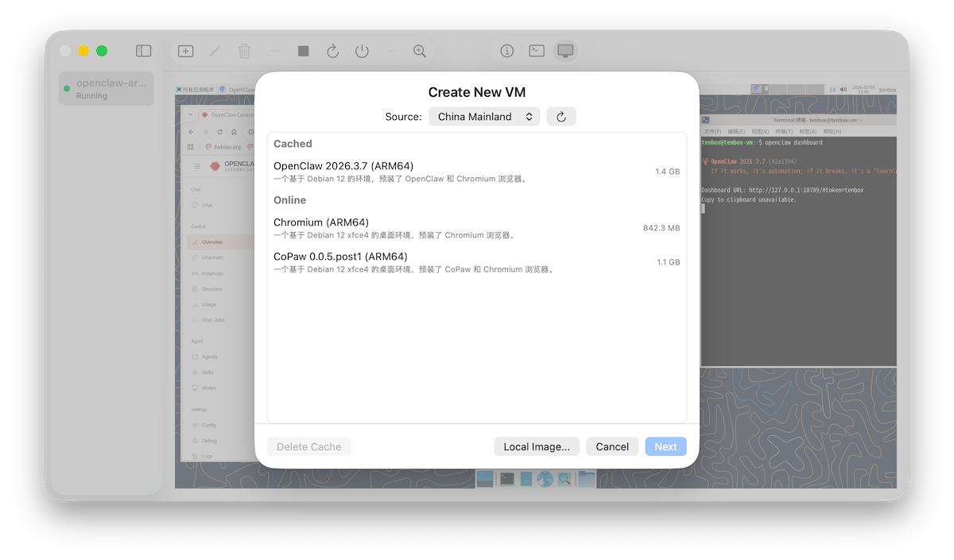Image resolution: width=954 pixels, height=560 pixels.
Task: Click the Debian.org bookmark in guest browser
Action: pyautogui.click(x=223, y=147)
